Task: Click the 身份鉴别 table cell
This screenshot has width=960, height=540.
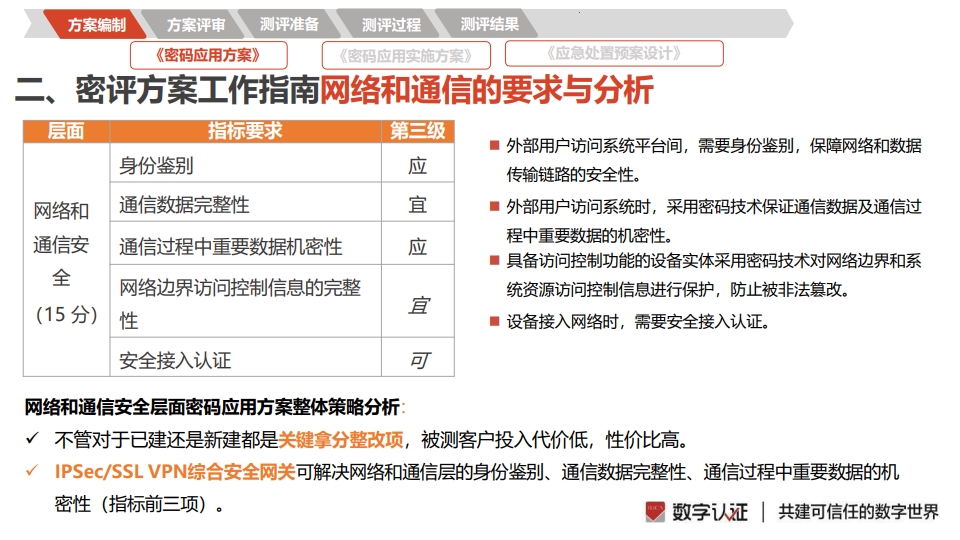Action: click(x=246, y=165)
